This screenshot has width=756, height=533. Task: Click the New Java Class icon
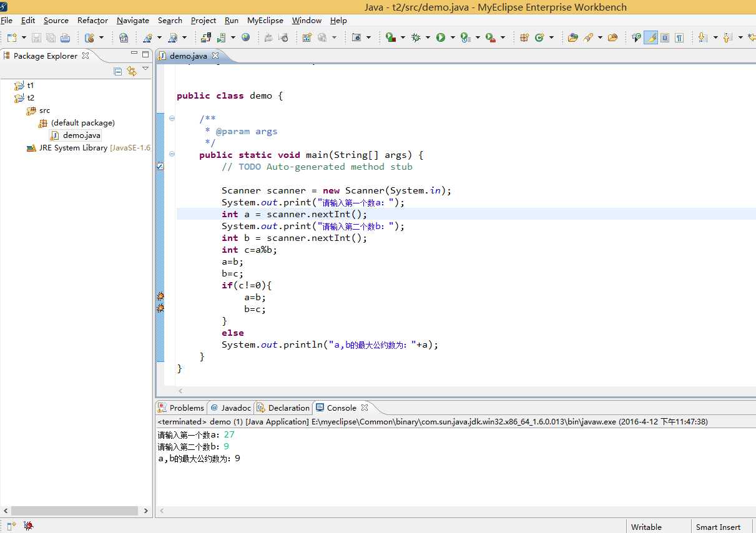pyautogui.click(x=539, y=37)
